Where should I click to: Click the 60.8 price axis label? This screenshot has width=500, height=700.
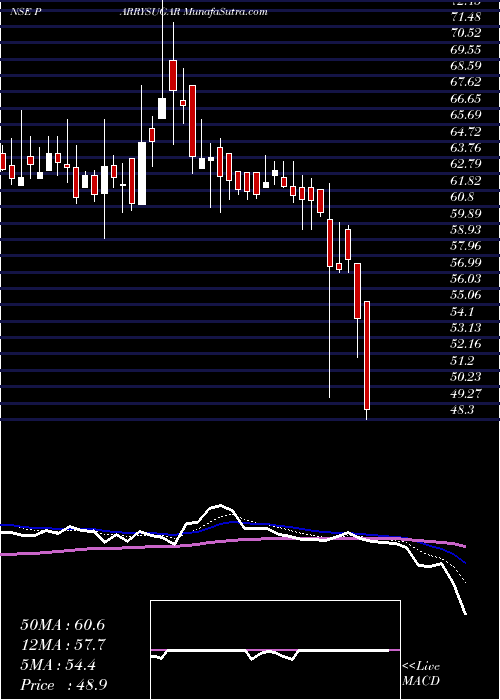[462, 197]
